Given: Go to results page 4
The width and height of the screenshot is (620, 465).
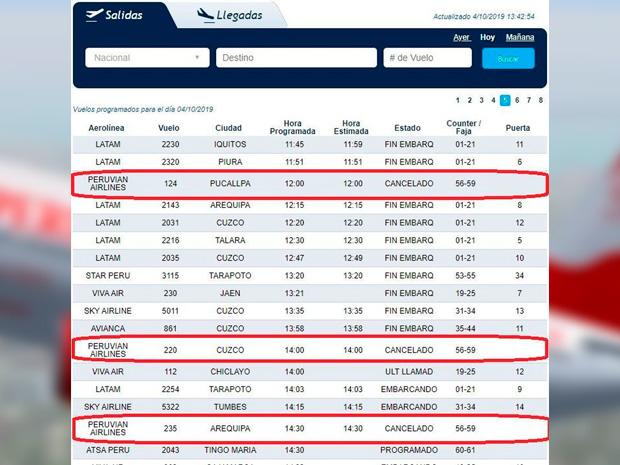Looking at the screenshot, I should (x=493, y=100).
